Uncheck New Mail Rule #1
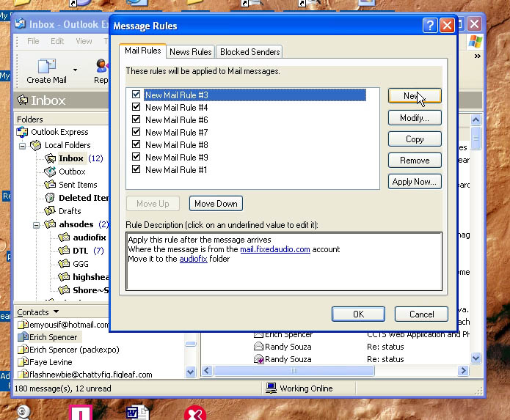Viewport: 510px width, 420px height. (x=136, y=169)
